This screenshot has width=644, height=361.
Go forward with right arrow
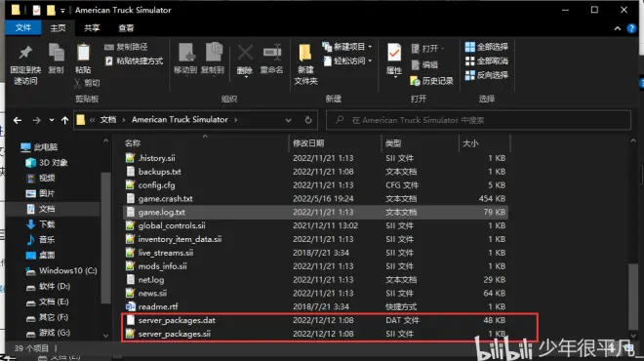coord(36,120)
